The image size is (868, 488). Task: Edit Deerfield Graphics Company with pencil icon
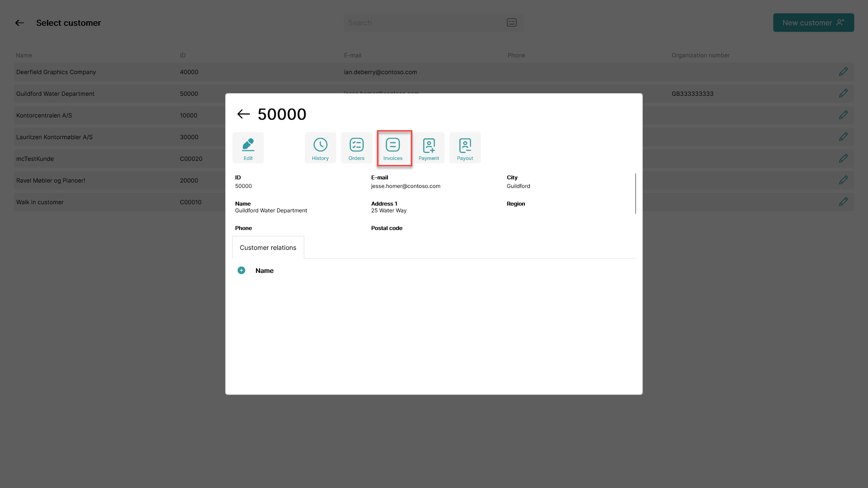tap(843, 72)
